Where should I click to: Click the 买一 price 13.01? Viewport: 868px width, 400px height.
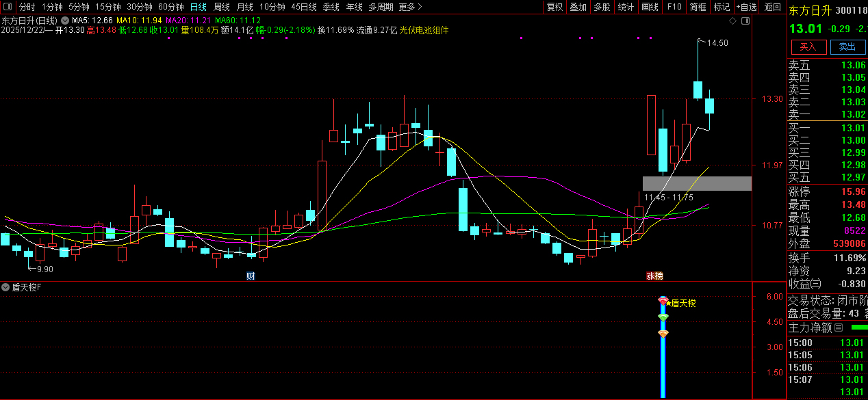pyautogui.click(x=853, y=128)
